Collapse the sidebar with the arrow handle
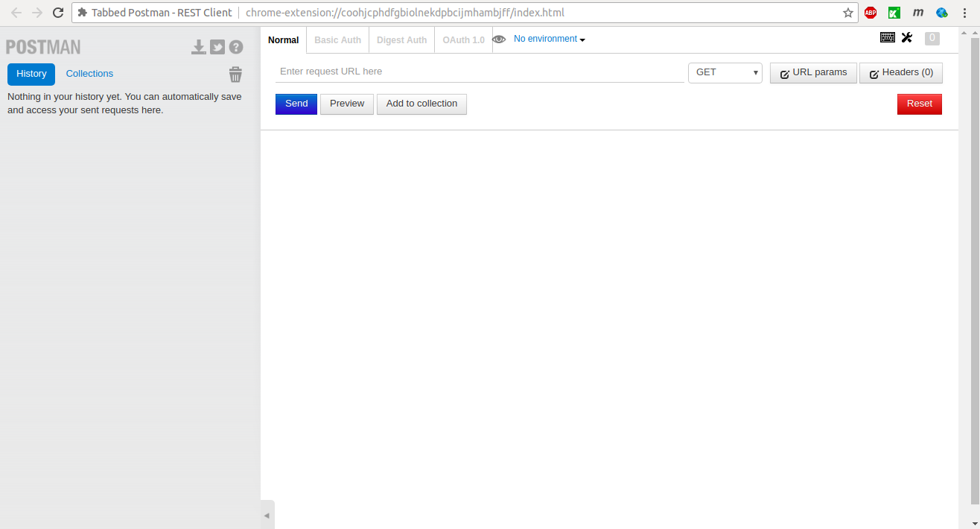The width and height of the screenshot is (980, 529). pos(267,515)
